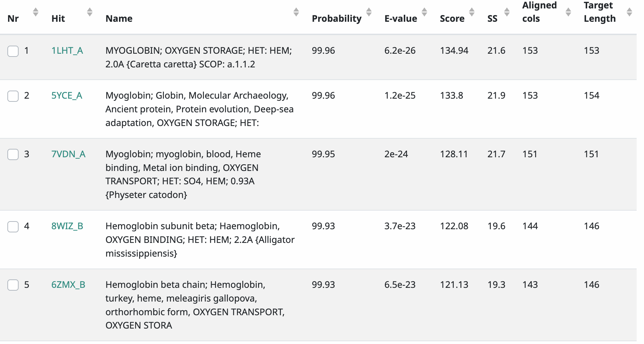Enable checkbox for hit number 4
The image size is (644, 344).
point(13,227)
